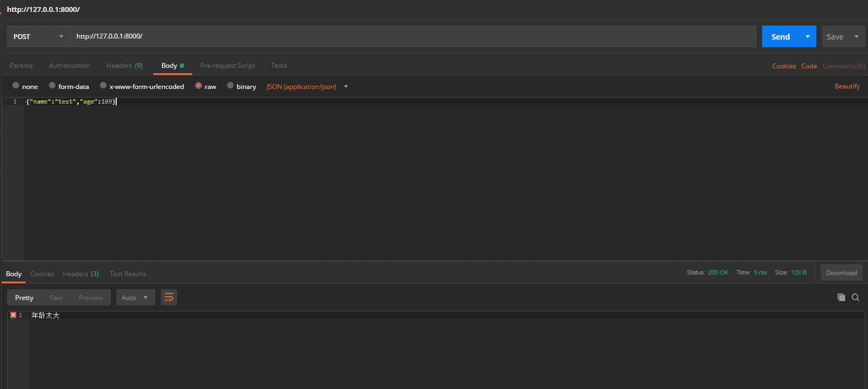Choose the form-data body option

(x=69, y=86)
